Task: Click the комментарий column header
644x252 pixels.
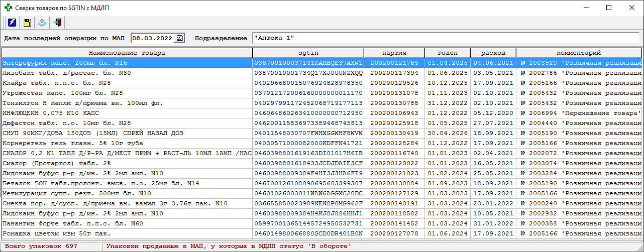Action: coord(578,53)
